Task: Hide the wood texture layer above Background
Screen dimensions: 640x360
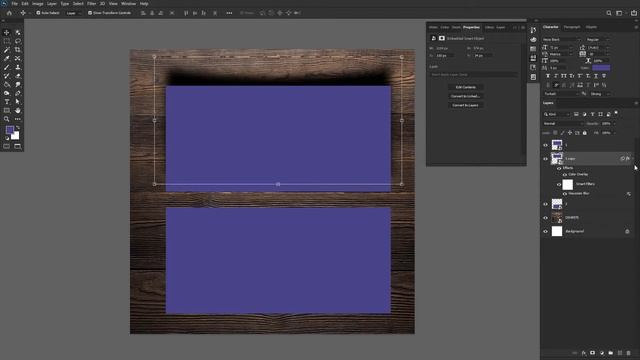Action: click(x=545, y=218)
